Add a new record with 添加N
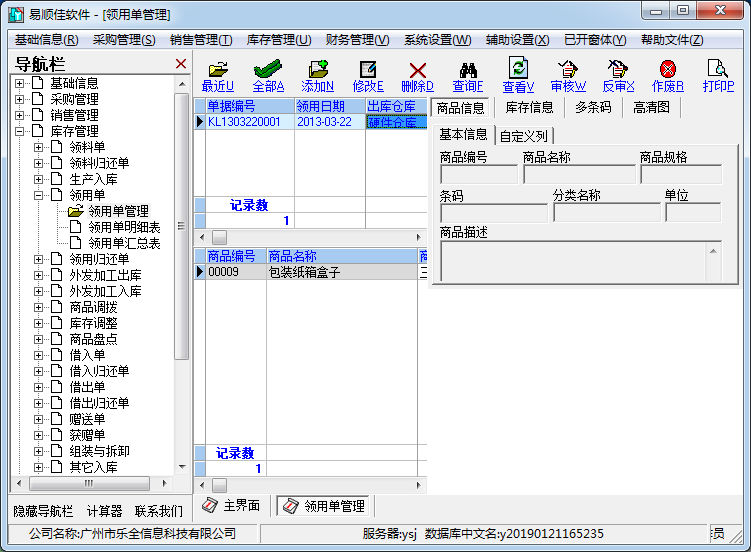The height and width of the screenshot is (552, 751). point(318,70)
